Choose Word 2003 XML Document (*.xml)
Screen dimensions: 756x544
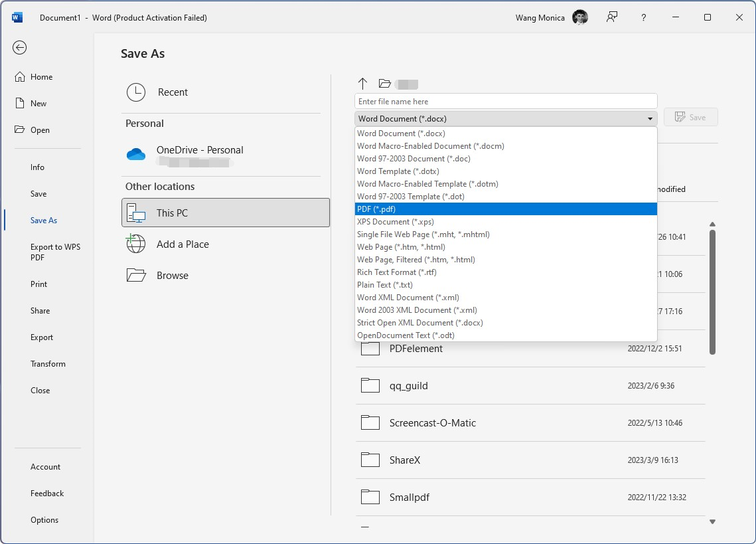pyautogui.click(x=506, y=310)
